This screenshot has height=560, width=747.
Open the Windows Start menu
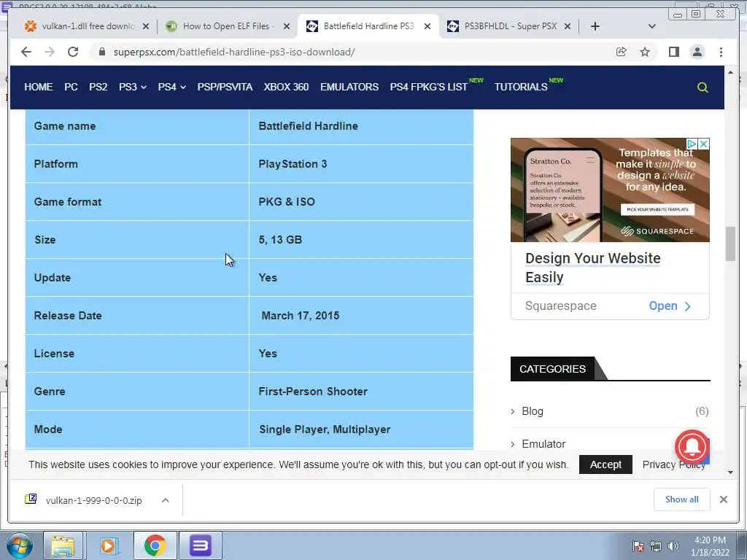point(19,545)
